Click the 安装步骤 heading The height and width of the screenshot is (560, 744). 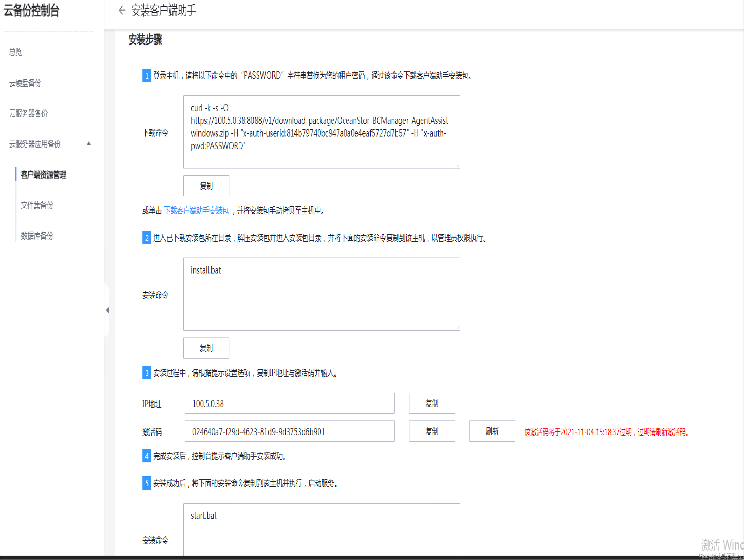click(145, 39)
